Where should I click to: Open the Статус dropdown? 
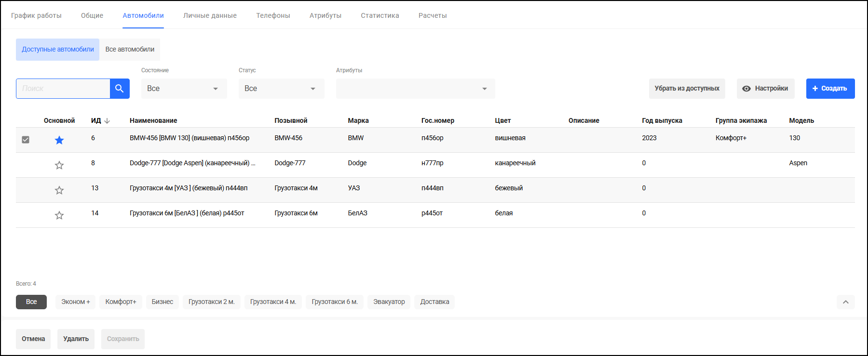point(281,89)
